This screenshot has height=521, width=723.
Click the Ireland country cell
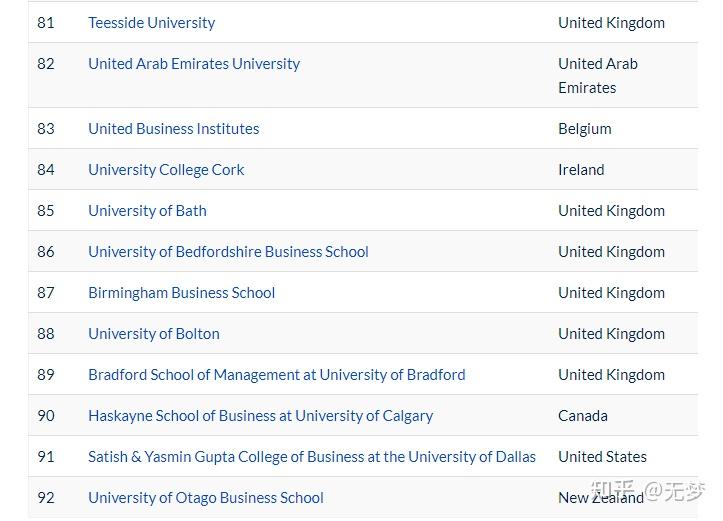tap(581, 170)
